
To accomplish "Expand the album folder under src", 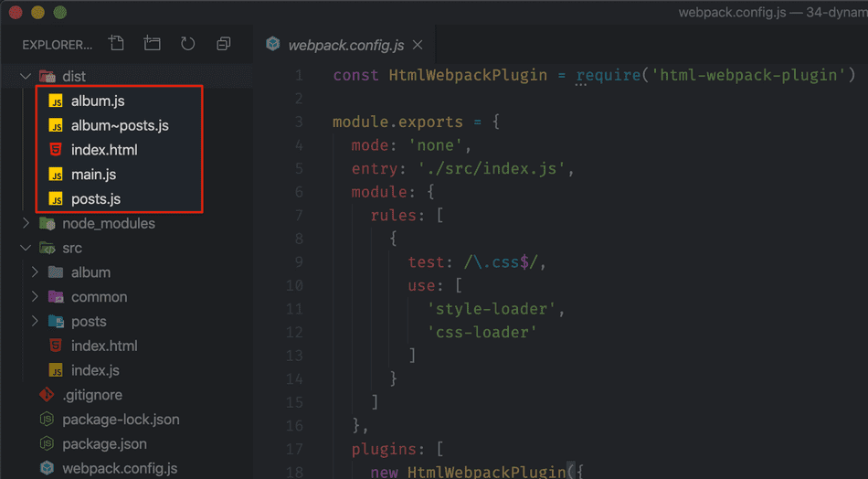I will 90,272.
